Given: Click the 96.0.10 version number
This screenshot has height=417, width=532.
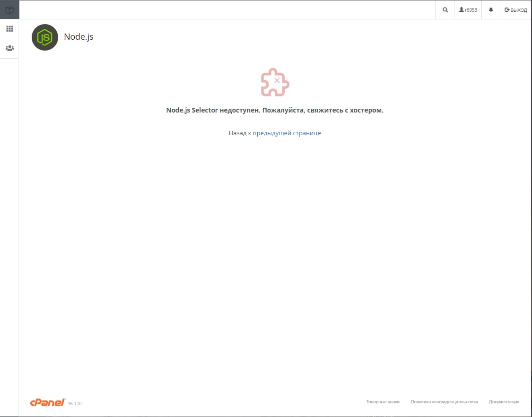Looking at the screenshot, I should (75, 403).
